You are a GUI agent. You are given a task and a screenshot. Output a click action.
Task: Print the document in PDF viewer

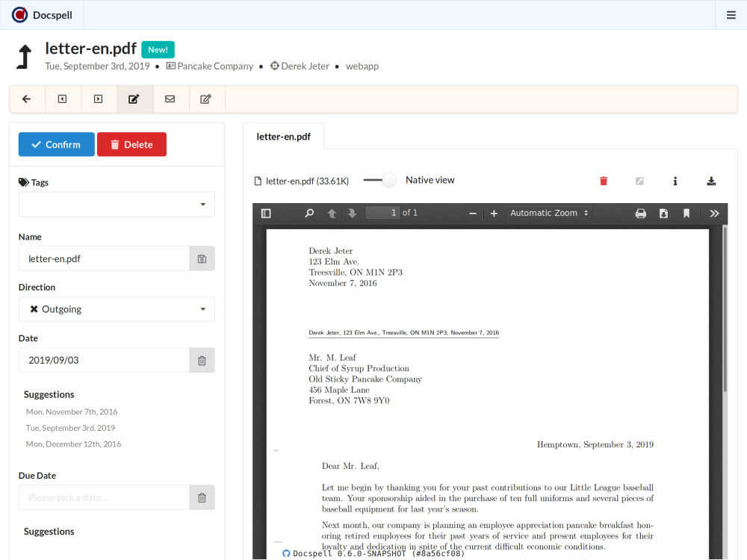coord(640,214)
